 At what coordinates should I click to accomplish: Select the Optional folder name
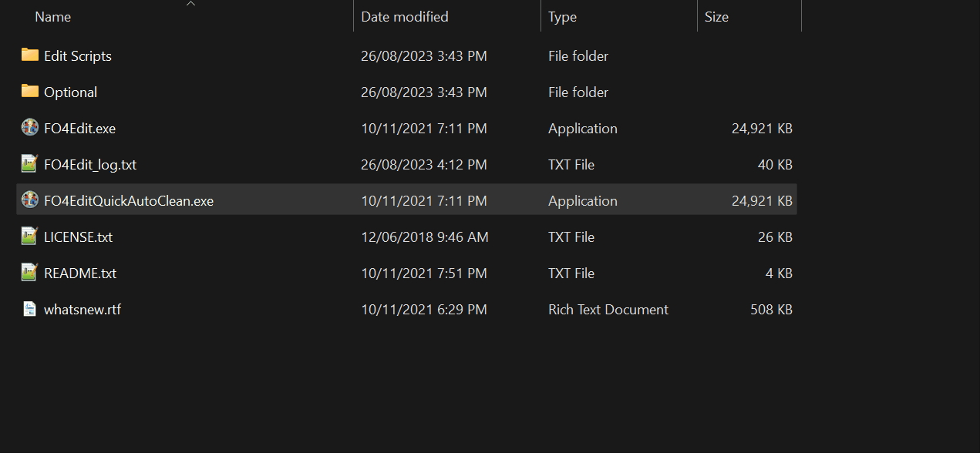pos(70,92)
